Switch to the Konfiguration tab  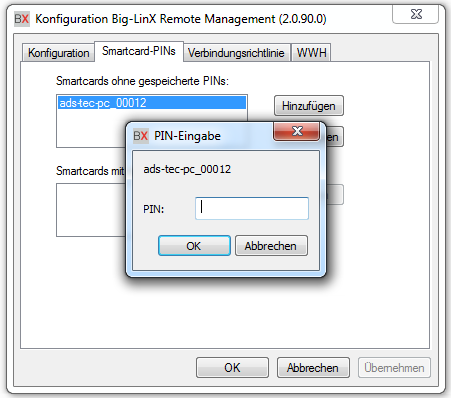click(58, 53)
